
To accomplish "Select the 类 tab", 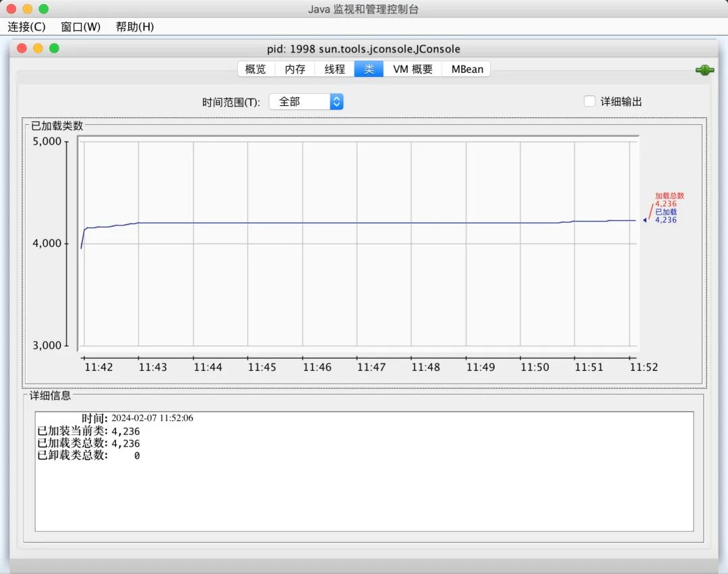I will point(369,69).
